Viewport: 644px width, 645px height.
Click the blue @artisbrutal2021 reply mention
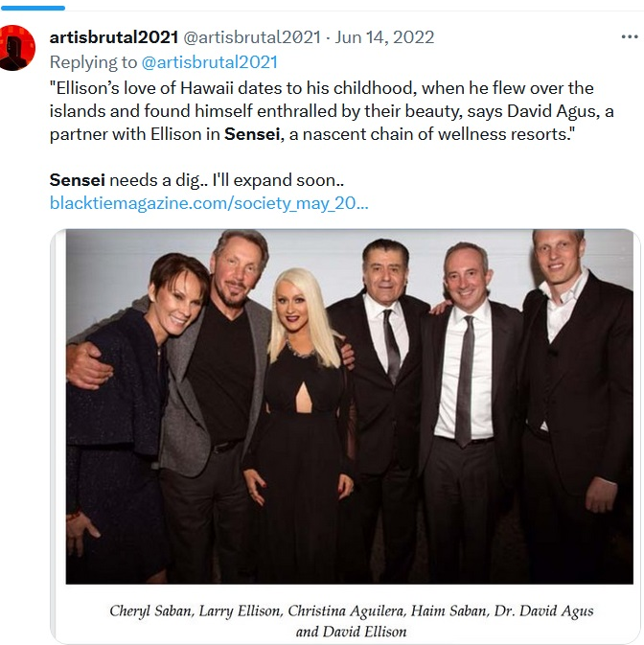click(209, 62)
